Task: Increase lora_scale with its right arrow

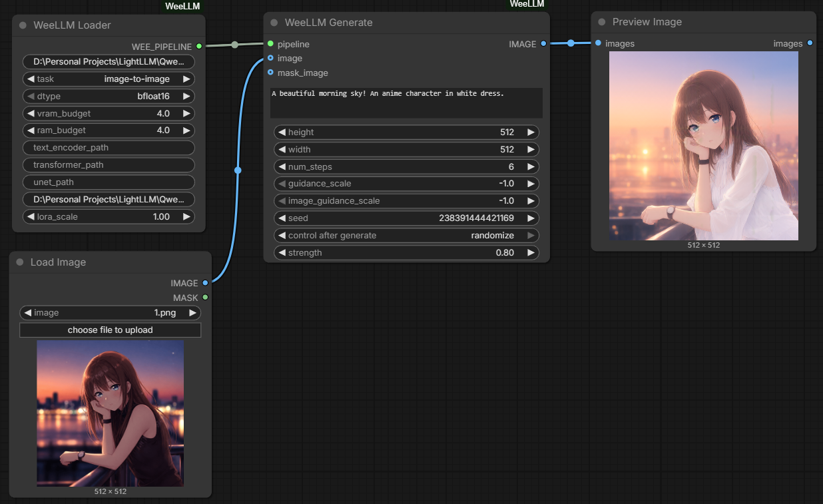Action: tap(187, 217)
